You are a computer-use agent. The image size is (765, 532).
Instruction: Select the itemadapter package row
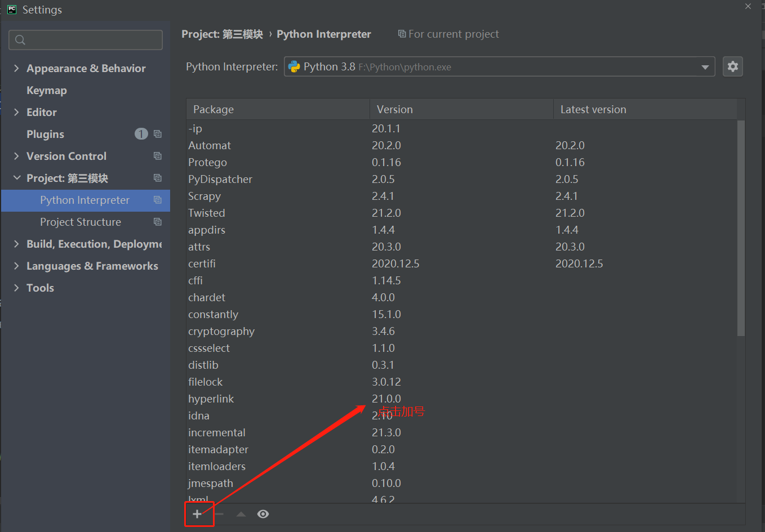point(461,449)
